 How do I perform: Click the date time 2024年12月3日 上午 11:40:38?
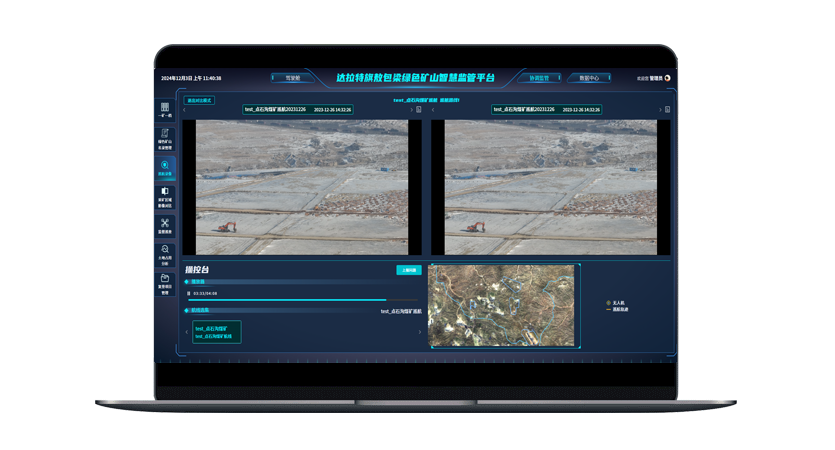191,78
